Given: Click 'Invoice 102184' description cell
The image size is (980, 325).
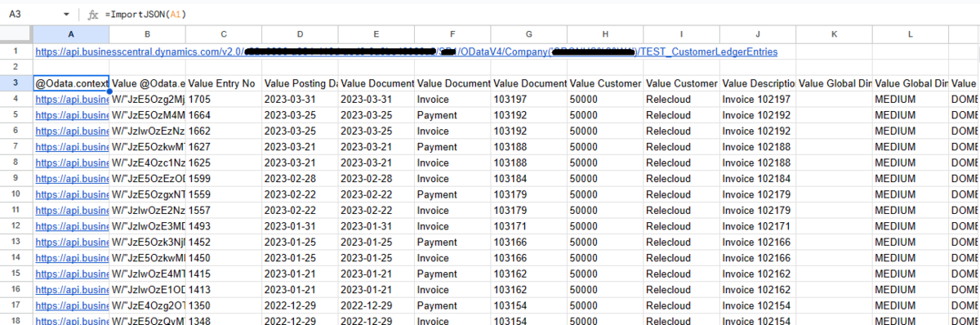Looking at the screenshot, I should pyautogui.click(x=758, y=179).
